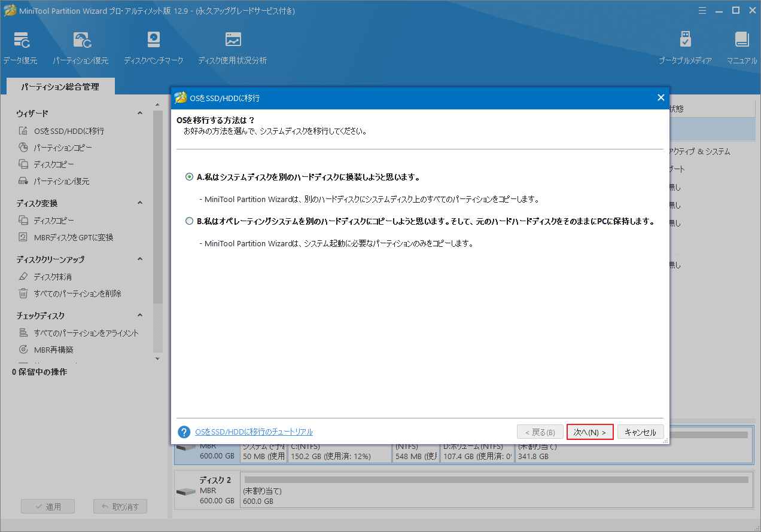Viewport: 761px width, 532px height.
Task: Click the main window hamburger menu icon
Action: coord(702,10)
